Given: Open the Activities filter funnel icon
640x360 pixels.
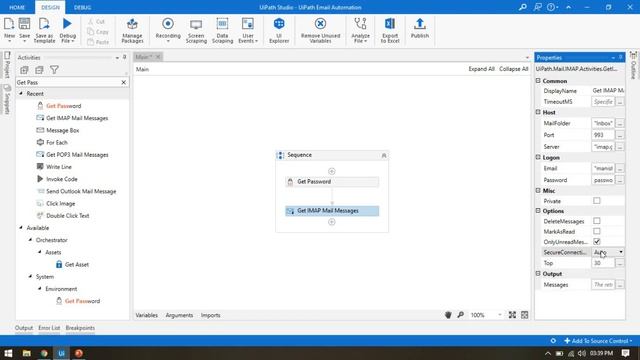Looking at the screenshot, I should pyautogui.click(x=54, y=70).
